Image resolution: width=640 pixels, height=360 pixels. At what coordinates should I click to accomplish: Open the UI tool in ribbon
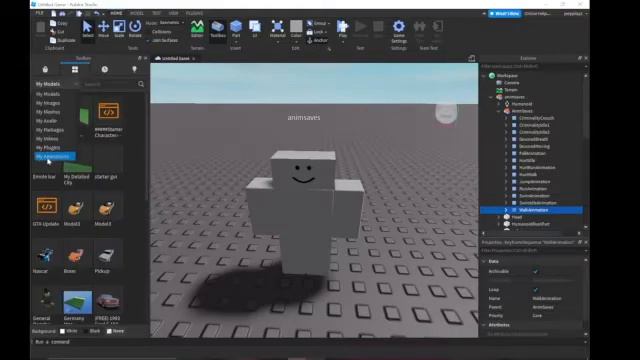(255, 29)
